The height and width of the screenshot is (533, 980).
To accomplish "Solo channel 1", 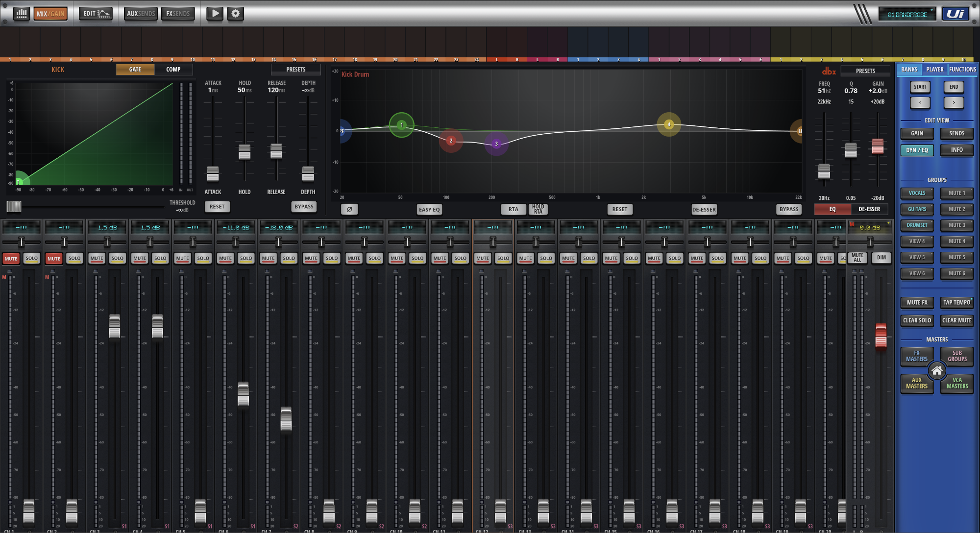I will (32, 258).
